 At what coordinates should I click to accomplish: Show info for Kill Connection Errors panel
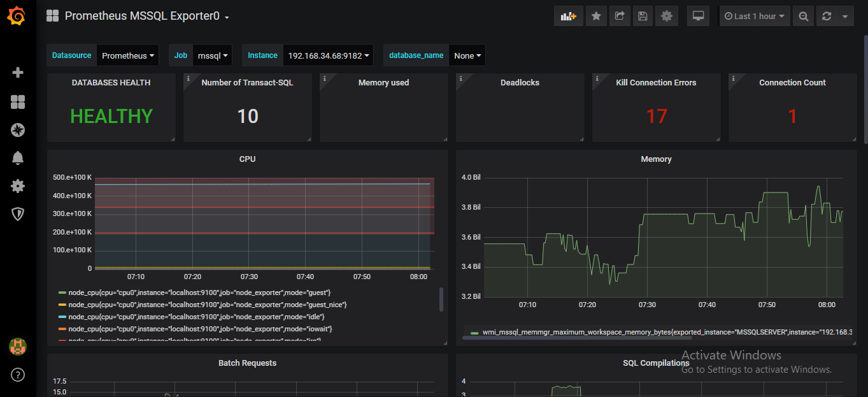[597, 78]
